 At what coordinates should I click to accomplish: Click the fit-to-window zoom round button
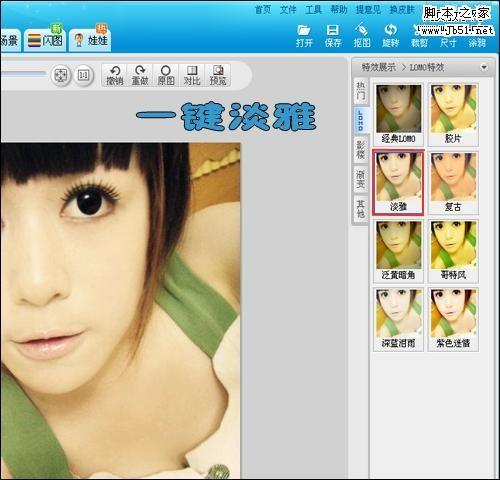61,75
